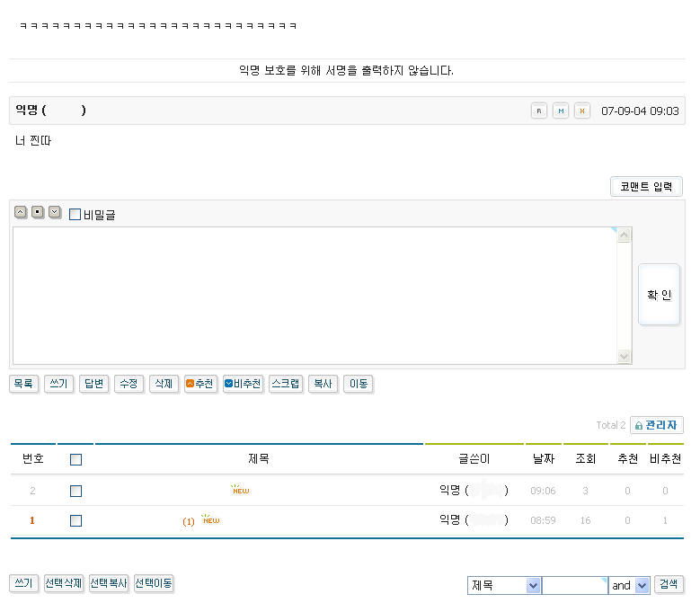
Task: Sort by 글쓴이 column header
Action: coord(474,459)
